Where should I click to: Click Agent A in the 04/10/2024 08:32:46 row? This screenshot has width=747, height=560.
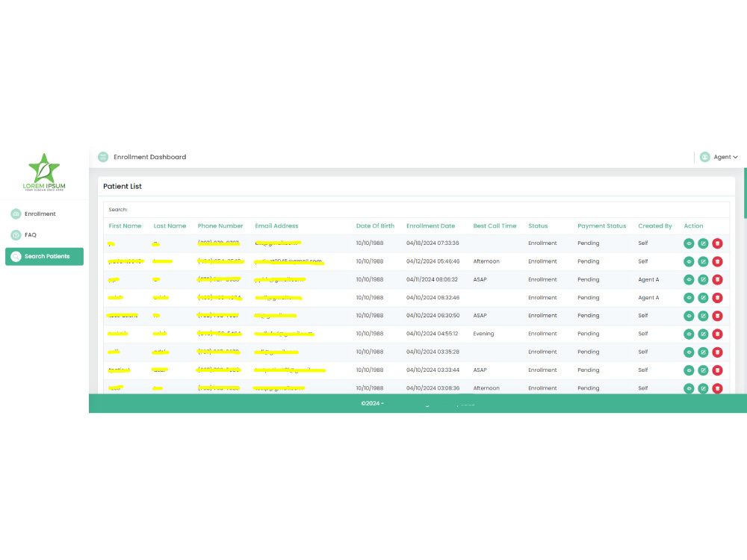click(648, 298)
